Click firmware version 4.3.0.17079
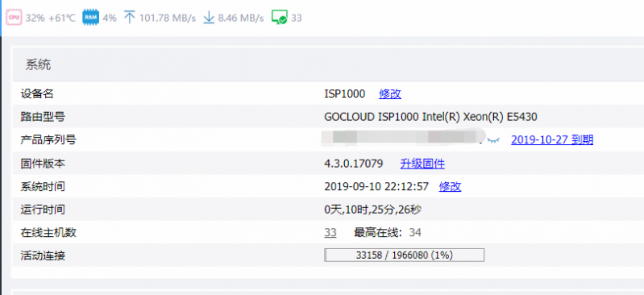The height and width of the screenshot is (295, 644). 354,164
